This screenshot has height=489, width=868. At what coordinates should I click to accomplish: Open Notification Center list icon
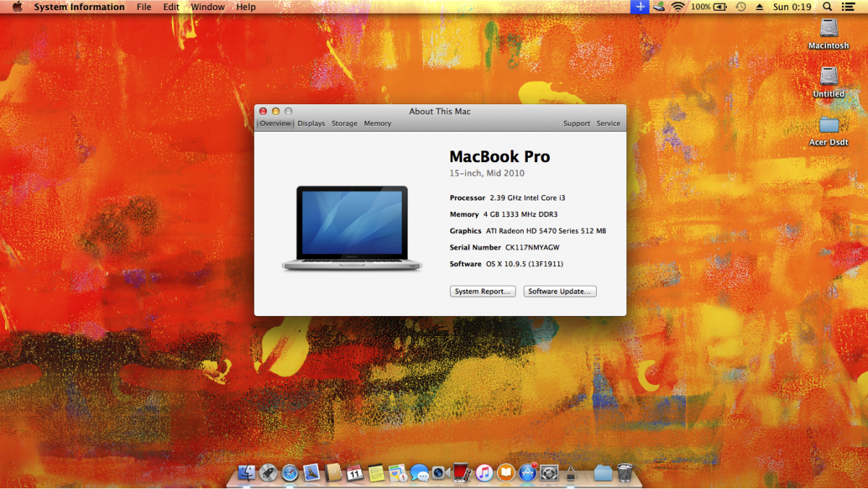pos(848,7)
